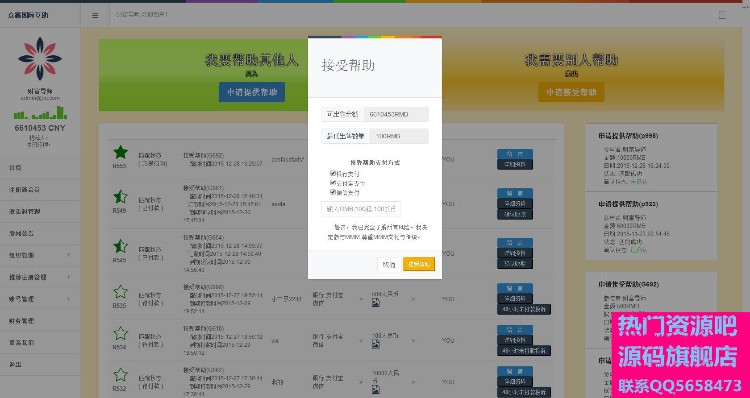
Task: Click the 48-hour complaint button in row R535
Action: 524,310
